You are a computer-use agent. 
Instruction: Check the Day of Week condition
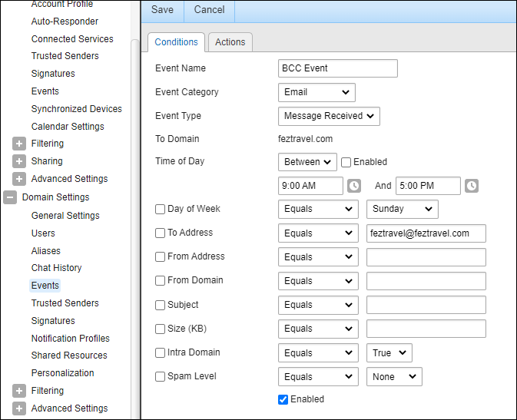coord(160,209)
